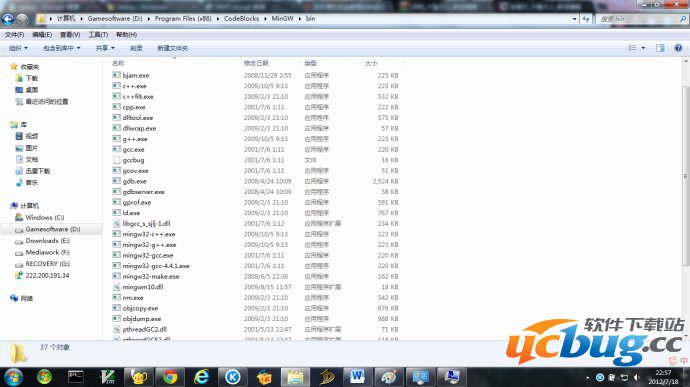Open the 查看(V) menu
Image resolution: width=690 pixels, height=387 pixels.
pos(70,34)
